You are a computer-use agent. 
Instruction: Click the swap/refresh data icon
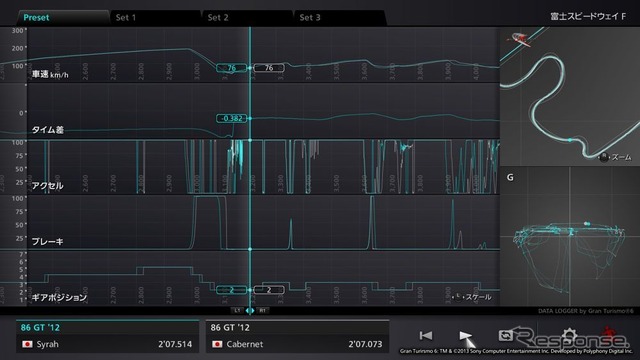point(505,336)
